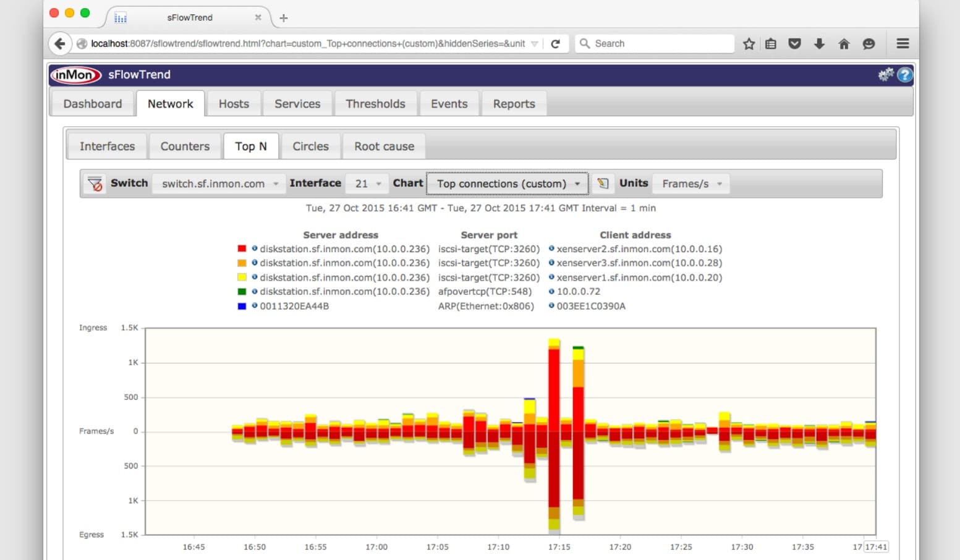The image size is (960, 560).
Task: Click info dot next to xenserver2 client address
Action: click(x=551, y=248)
